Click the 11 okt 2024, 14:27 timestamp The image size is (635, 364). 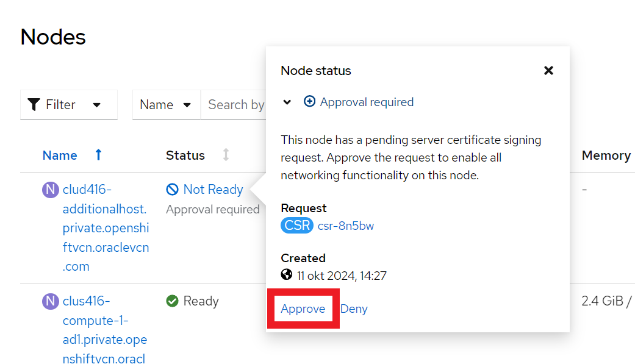point(342,276)
